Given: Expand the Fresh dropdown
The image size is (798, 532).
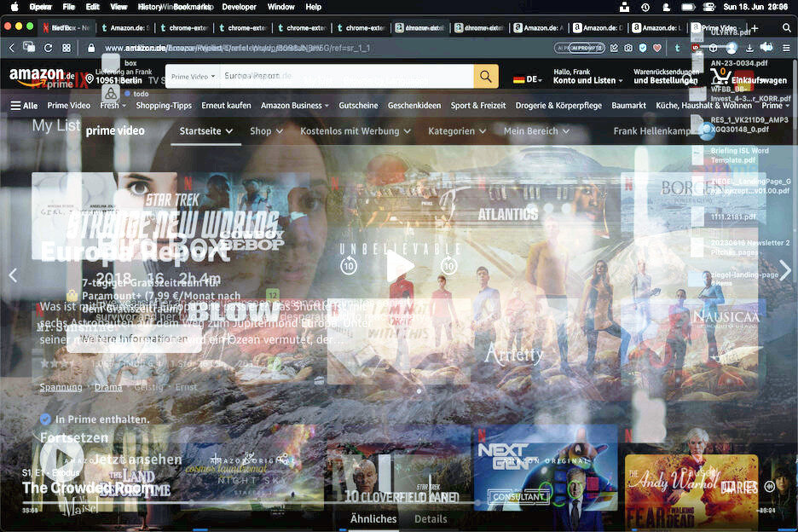Looking at the screenshot, I should point(113,106).
